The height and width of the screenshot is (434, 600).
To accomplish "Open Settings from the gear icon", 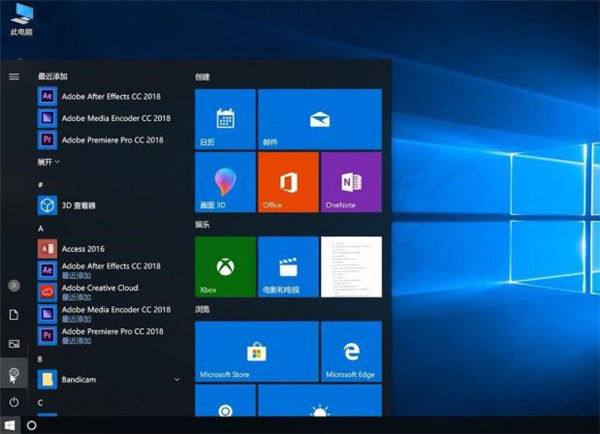I will pos(14,373).
